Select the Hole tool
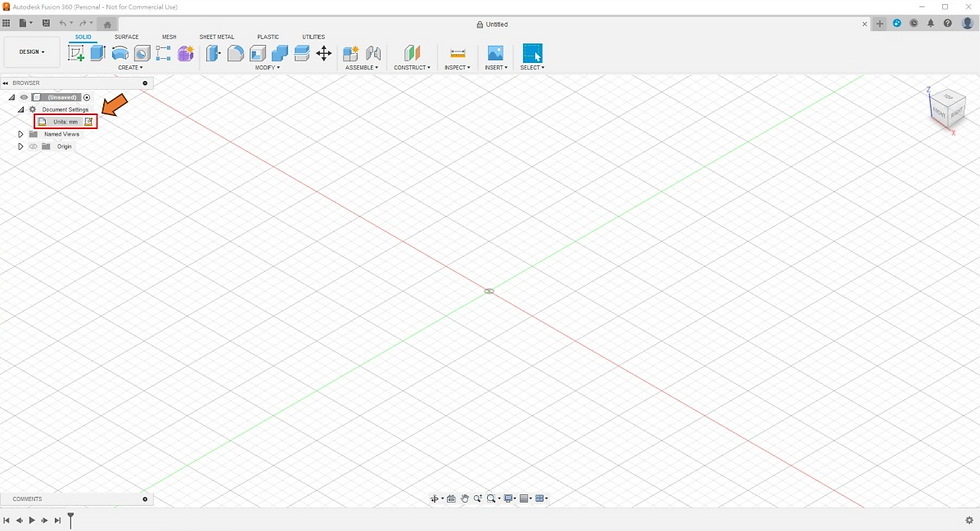 142,54
